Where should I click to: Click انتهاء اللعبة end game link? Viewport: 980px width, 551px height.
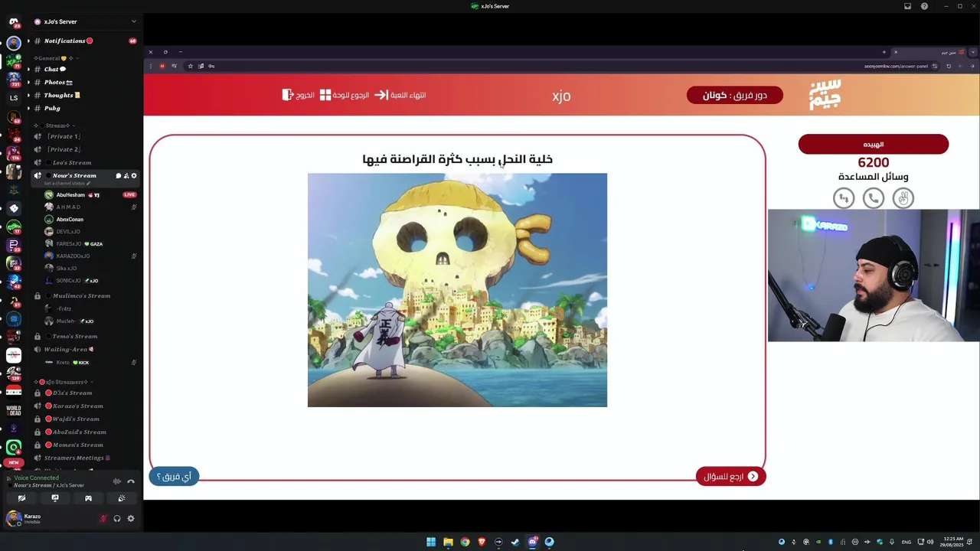point(400,95)
